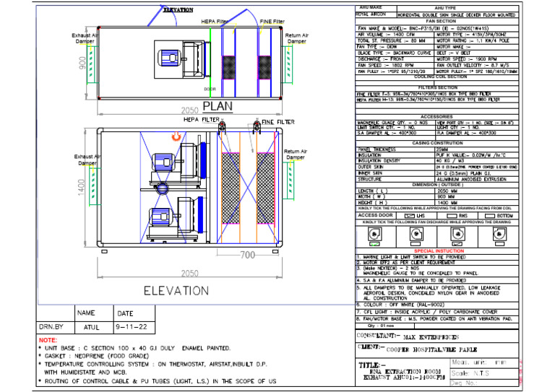Click the CONSULTANT MAK ENTERPRICES field

click(437, 336)
